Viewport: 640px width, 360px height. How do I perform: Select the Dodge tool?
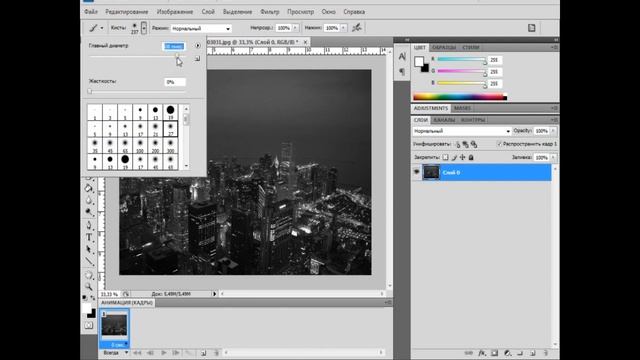[89, 212]
